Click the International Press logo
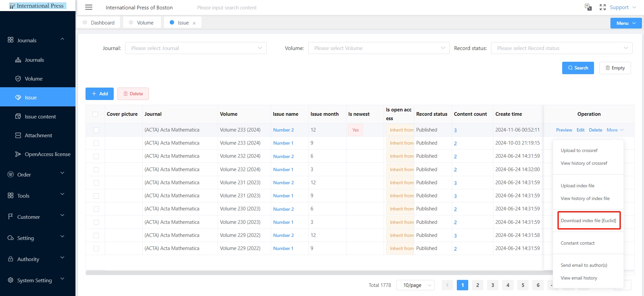 point(38,6)
